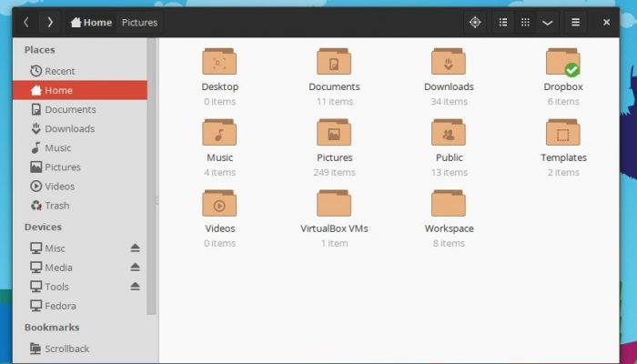Click the location target icon in toolbar

pos(475,23)
